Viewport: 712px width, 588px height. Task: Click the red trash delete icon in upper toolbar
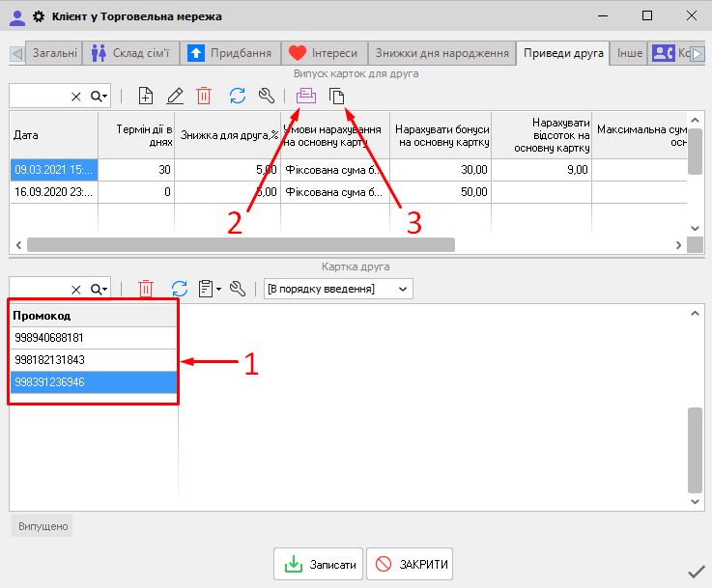(x=204, y=96)
